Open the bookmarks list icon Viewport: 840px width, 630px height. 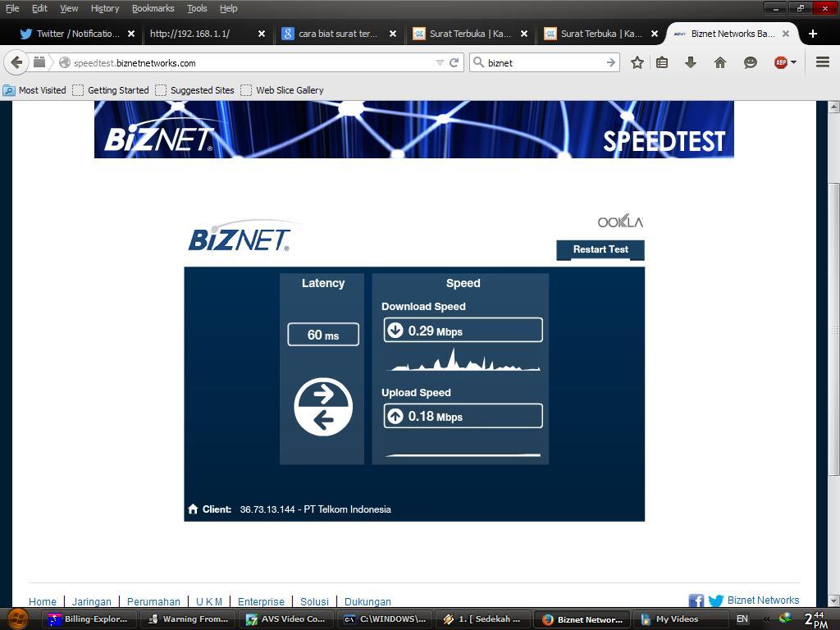[662, 62]
